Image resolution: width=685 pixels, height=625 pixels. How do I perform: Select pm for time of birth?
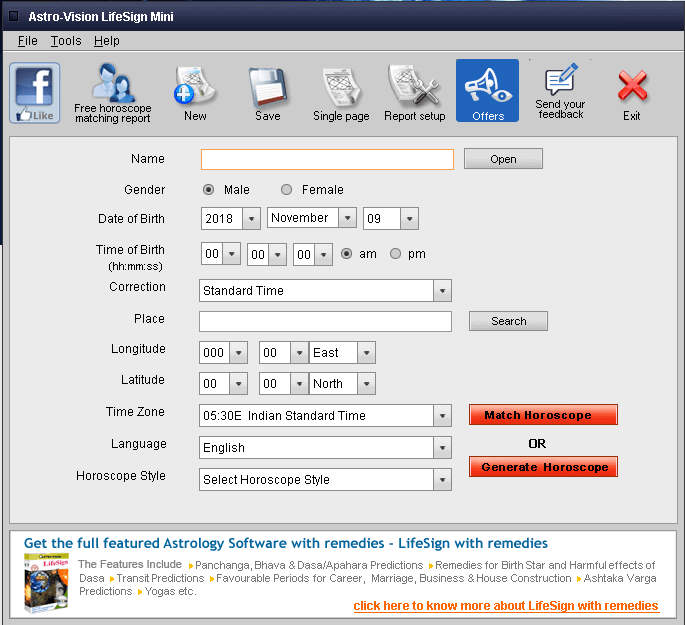[396, 254]
